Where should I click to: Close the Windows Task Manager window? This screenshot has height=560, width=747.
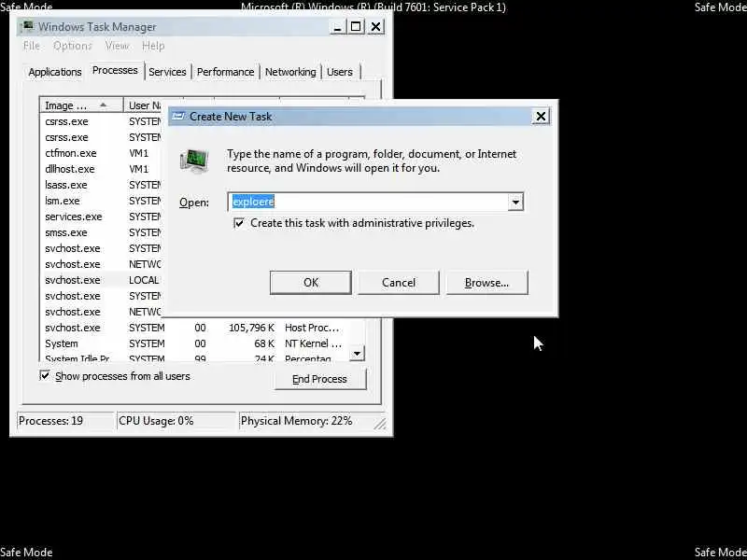pyautogui.click(x=375, y=27)
